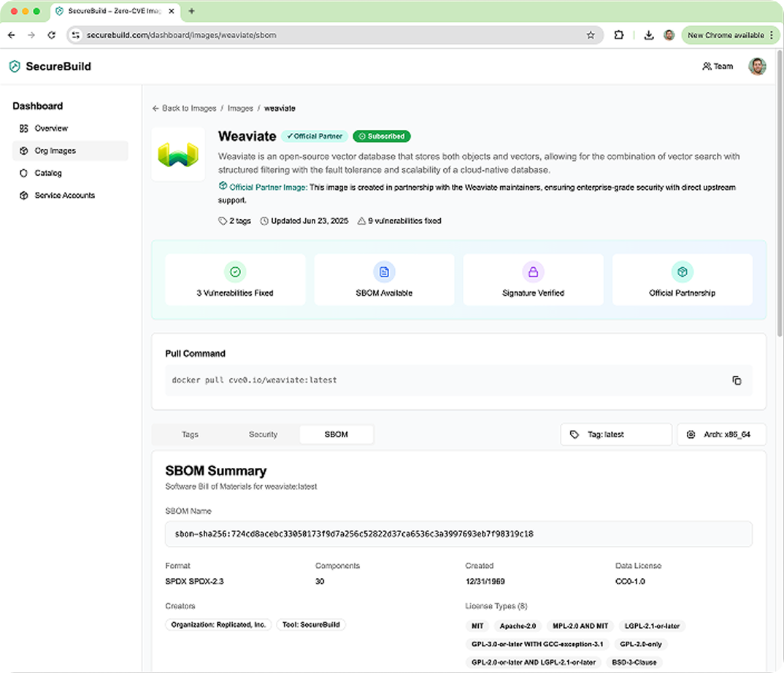The width and height of the screenshot is (784, 673).
Task: Click the Weaviate logo thumbnail
Action: pos(178,154)
